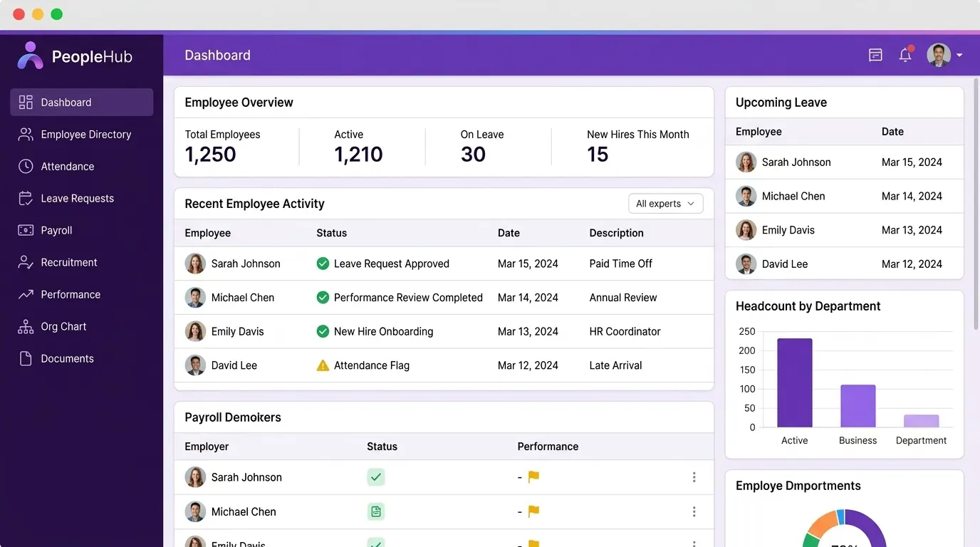Screen dimensions: 980x547
Task: Click the Total Employees value 1,250
Action: point(210,155)
